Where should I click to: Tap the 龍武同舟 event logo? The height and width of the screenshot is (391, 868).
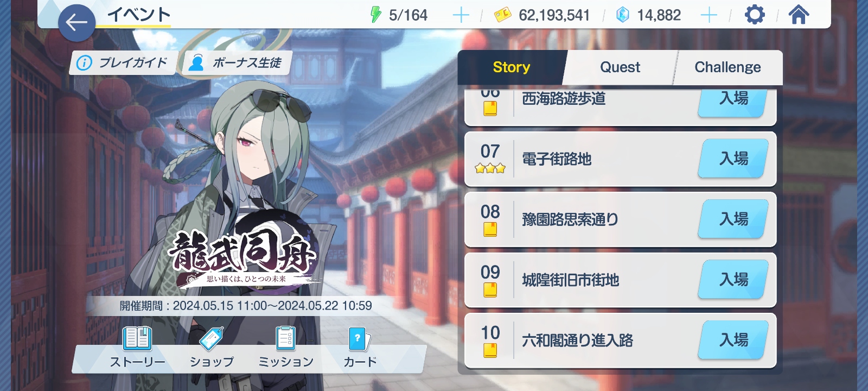coord(243,255)
